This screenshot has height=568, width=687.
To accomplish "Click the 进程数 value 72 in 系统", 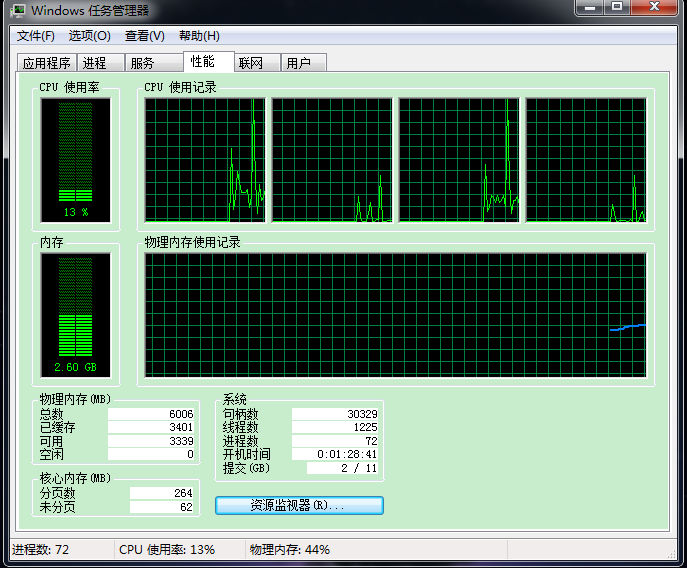I will pyautogui.click(x=335, y=441).
